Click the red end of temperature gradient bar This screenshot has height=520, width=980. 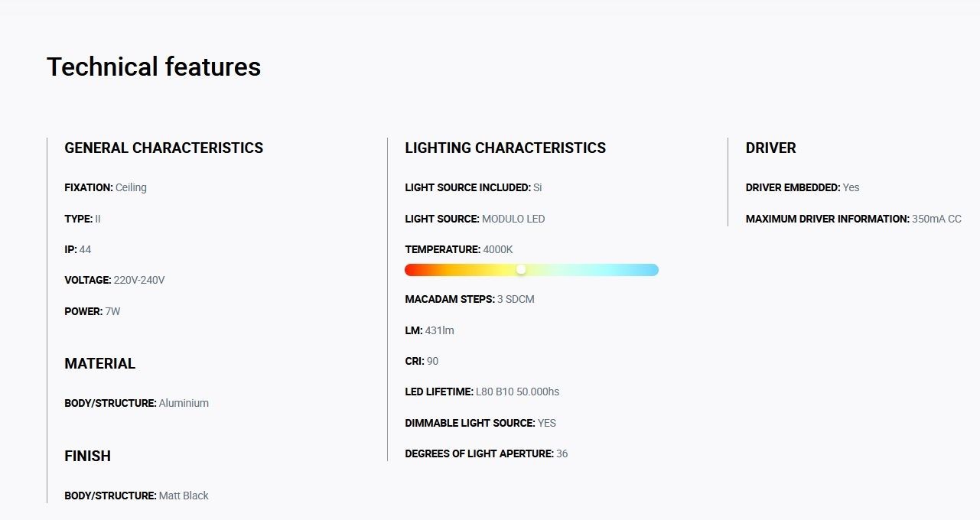click(411, 270)
